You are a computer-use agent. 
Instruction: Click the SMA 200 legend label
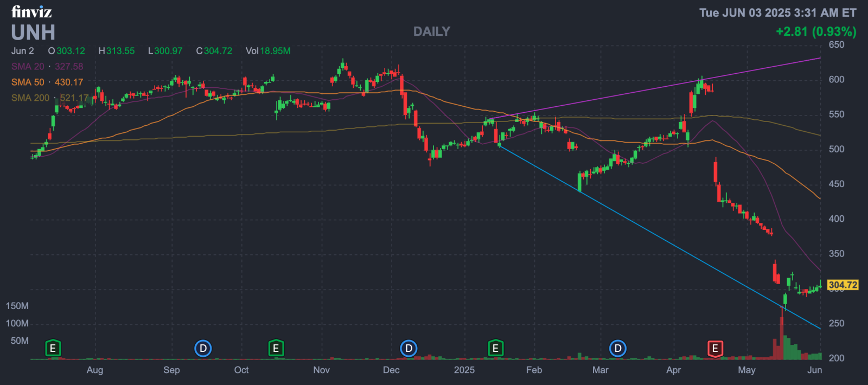(30, 98)
